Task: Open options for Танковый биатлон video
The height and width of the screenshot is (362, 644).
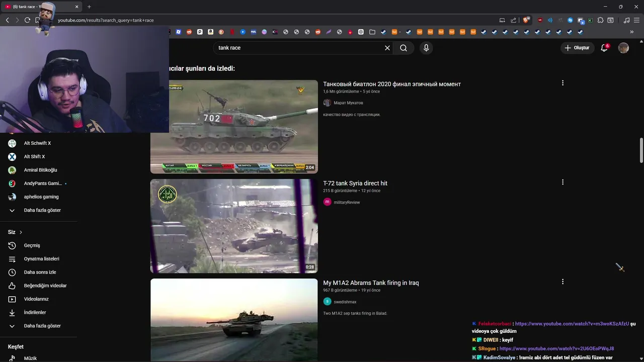Action: click(x=562, y=83)
